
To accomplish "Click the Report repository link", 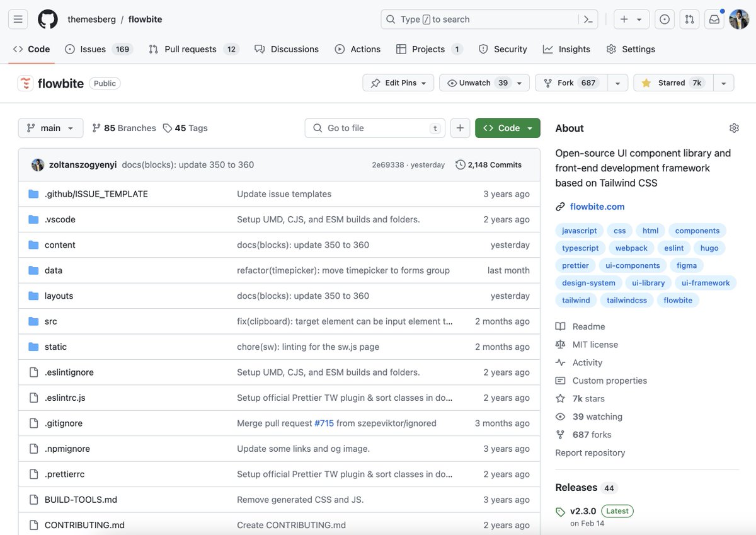I will point(590,453).
